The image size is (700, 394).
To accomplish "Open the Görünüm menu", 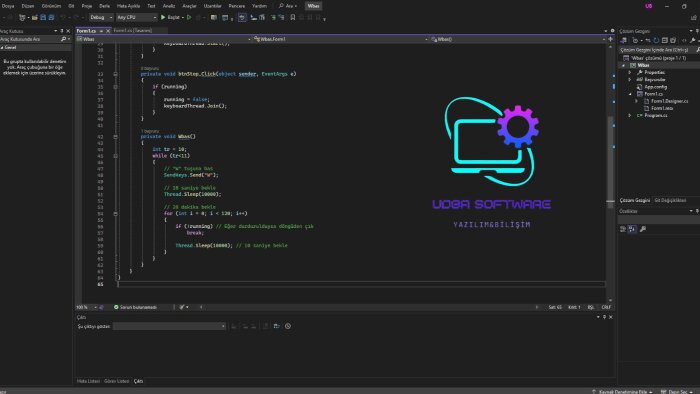I will pyautogui.click(x=51, y=6).
